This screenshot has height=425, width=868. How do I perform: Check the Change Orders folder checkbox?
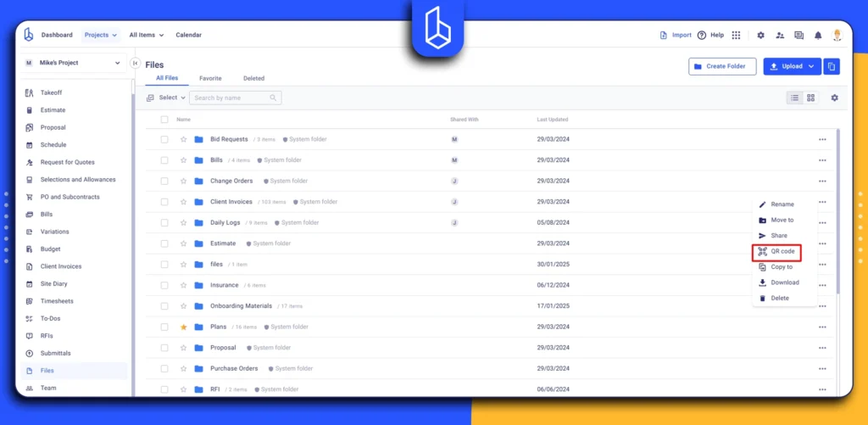[164, 181]
